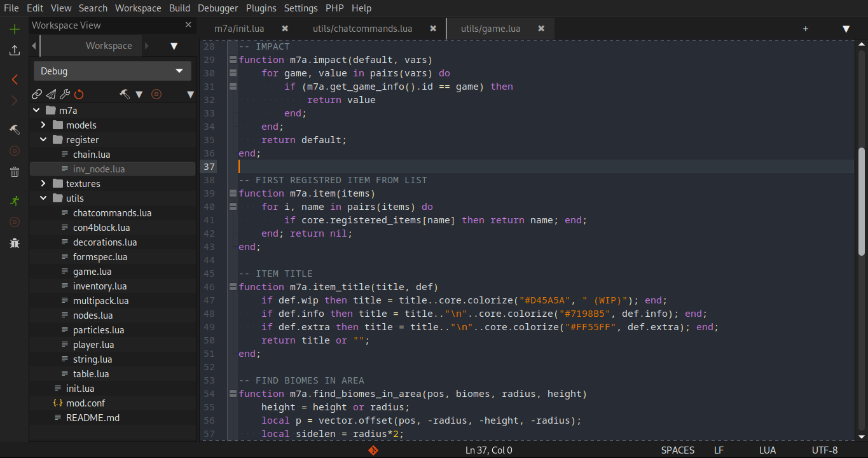Viewport: 868px width, 458px height.
Task: Toggle fold marker at line 39 function m7a.item
Action: tap(233, 193)
